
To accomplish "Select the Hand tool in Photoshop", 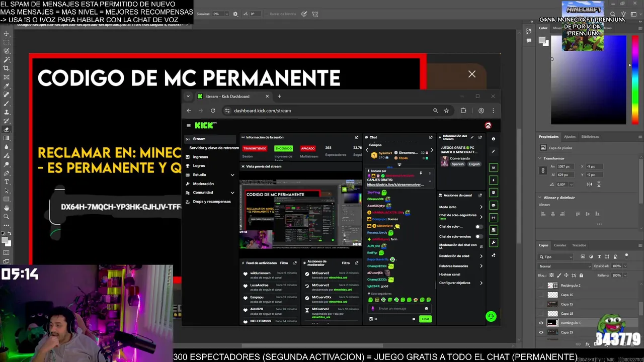I will coord(6,208).
